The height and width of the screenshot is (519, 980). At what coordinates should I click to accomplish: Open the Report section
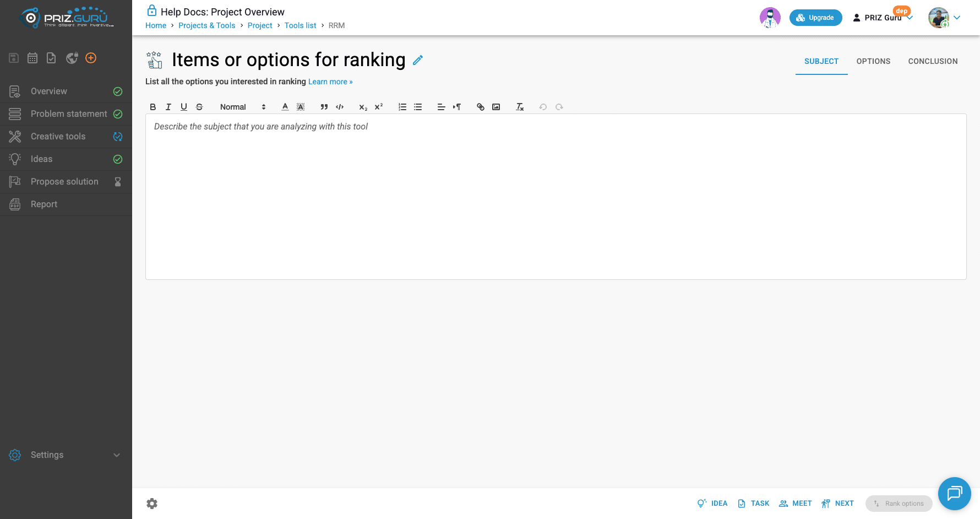pyautogui.click(x=66, y=204)
